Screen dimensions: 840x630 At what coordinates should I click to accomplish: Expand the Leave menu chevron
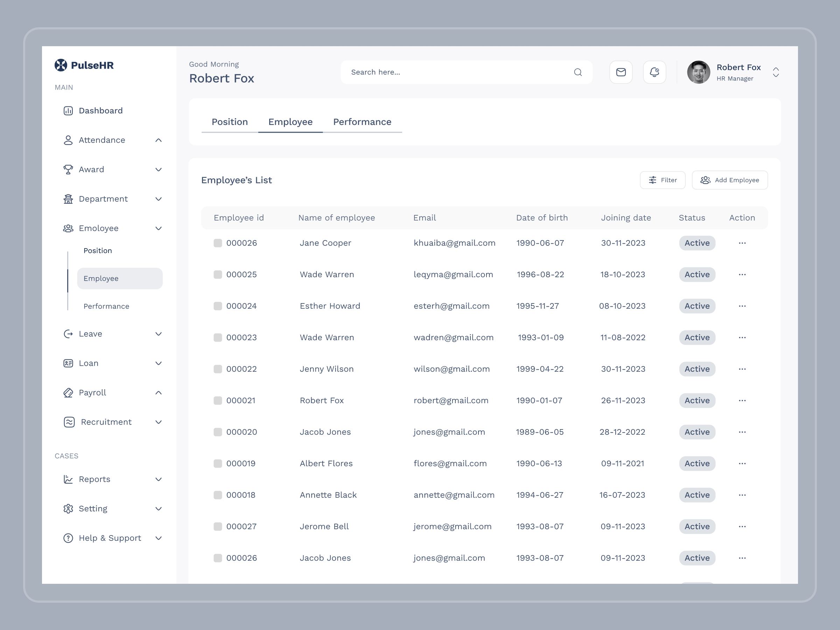159,334
